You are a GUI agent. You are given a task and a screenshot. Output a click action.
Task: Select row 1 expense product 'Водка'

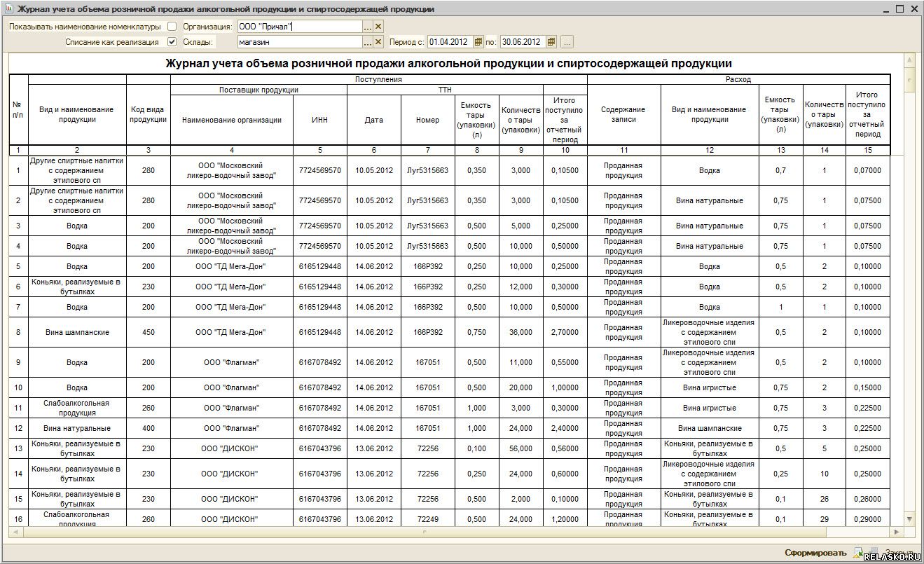(709, 170)
